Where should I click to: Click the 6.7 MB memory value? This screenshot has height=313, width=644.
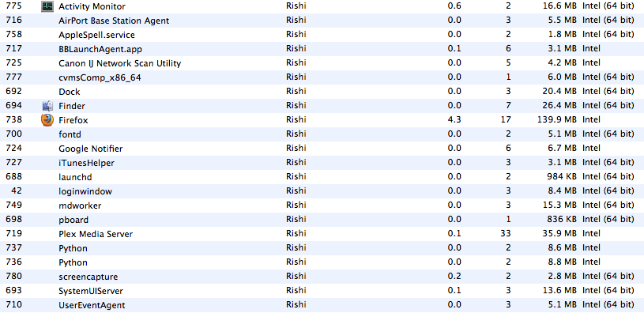562,148
